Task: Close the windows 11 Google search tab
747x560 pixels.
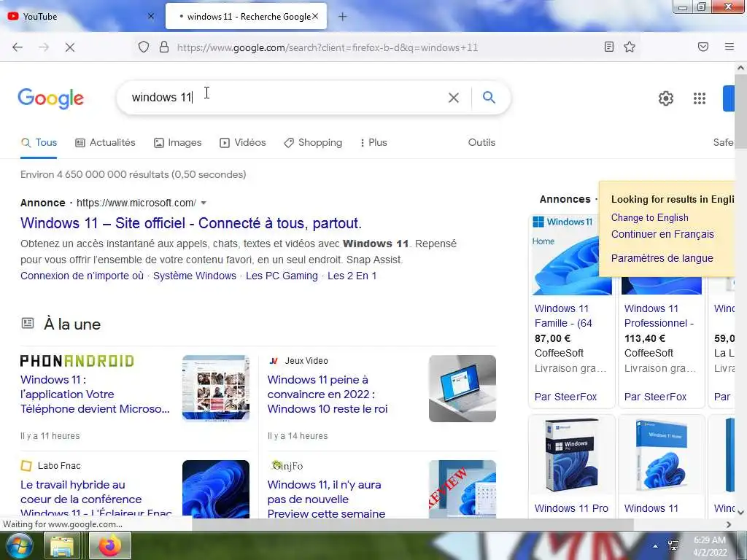Action: [x=315, y=16]
